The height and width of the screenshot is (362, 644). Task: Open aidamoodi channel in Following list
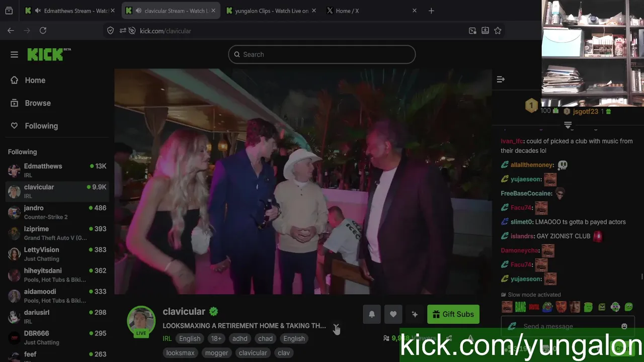(x=57, y=296)
